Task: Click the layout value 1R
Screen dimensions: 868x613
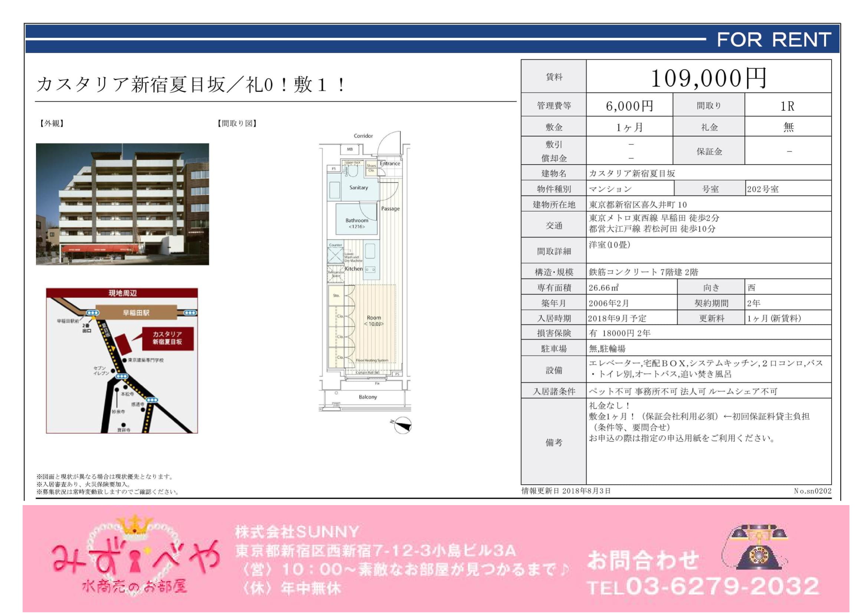Action: [x=788, y=106]
